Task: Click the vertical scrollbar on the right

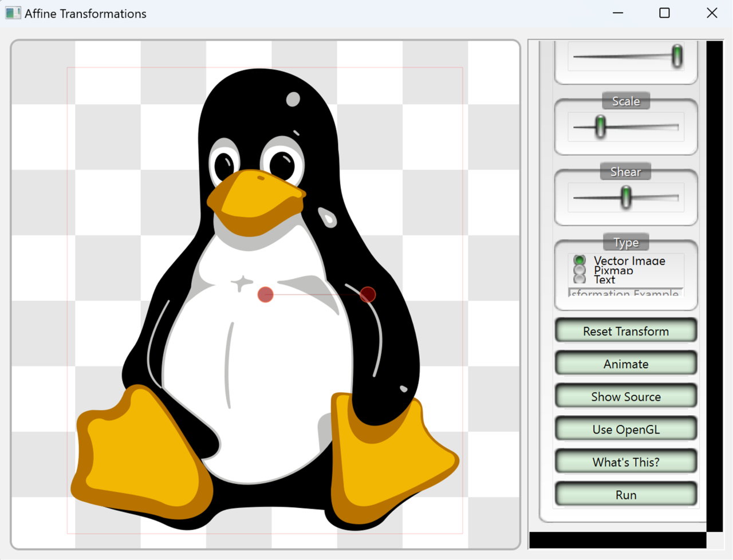Action: point(714,286)
